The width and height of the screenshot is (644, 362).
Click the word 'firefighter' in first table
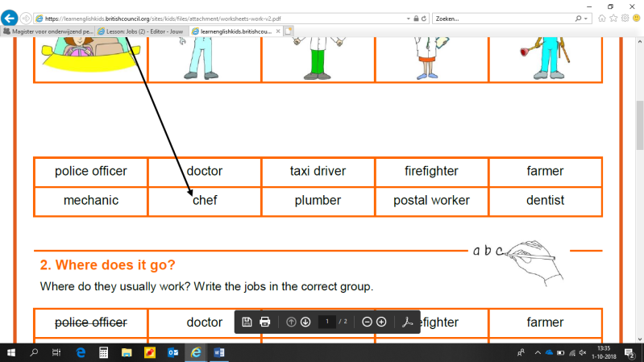click(x=431, y=171)
